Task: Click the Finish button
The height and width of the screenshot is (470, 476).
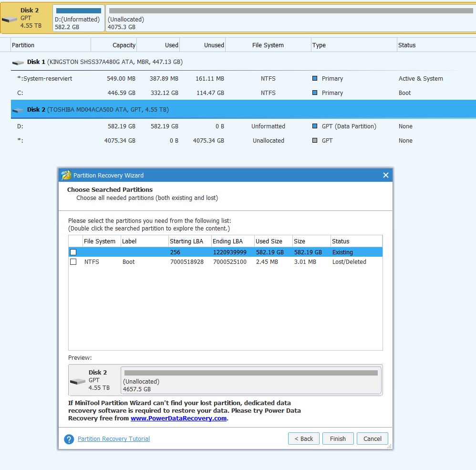Action: point(338,439)
